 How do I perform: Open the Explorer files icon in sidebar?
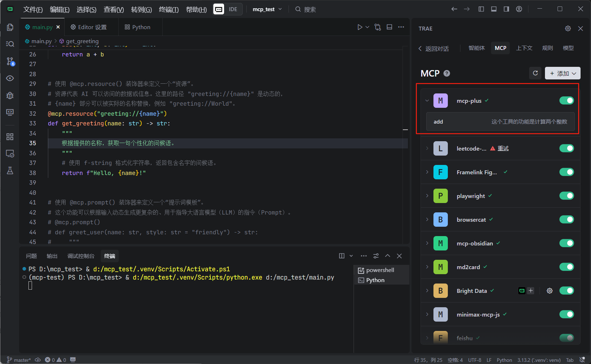click(10, 27)
